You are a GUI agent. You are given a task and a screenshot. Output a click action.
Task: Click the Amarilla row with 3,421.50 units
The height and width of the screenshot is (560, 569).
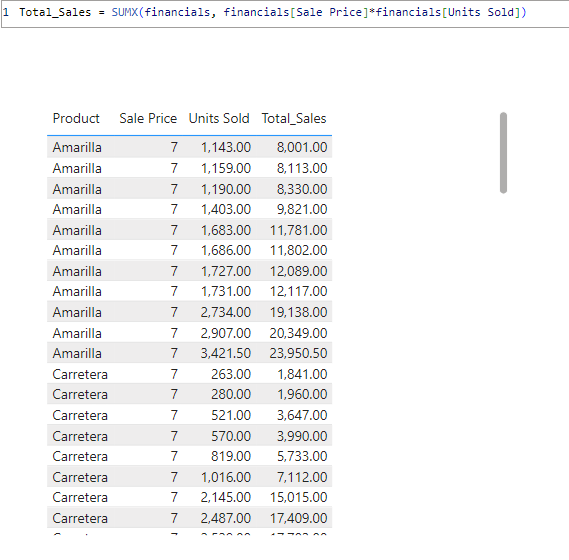(x=189, y=353)
